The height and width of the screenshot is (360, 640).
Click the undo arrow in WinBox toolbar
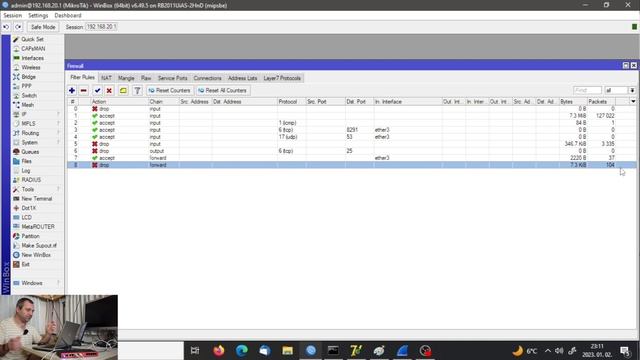point(6,27)
